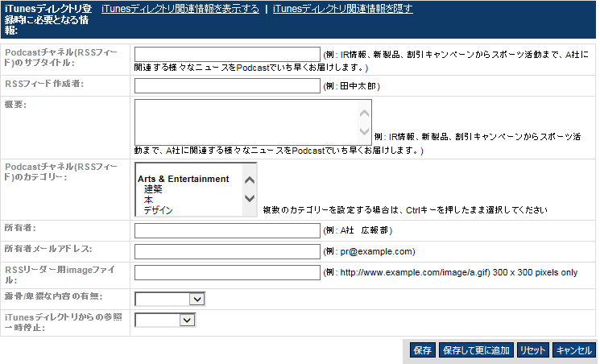This screenshot has height=364, width=600.
Task: Click the 概要 textarea scroll up arrow
Action: tap(364, 114)
